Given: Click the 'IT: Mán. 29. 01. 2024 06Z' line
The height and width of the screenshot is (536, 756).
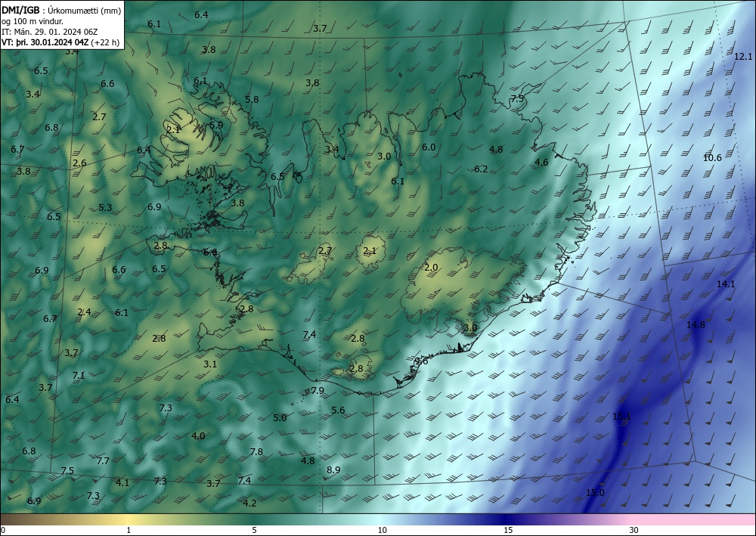Looking at the screenshot, I should point(50,31).
